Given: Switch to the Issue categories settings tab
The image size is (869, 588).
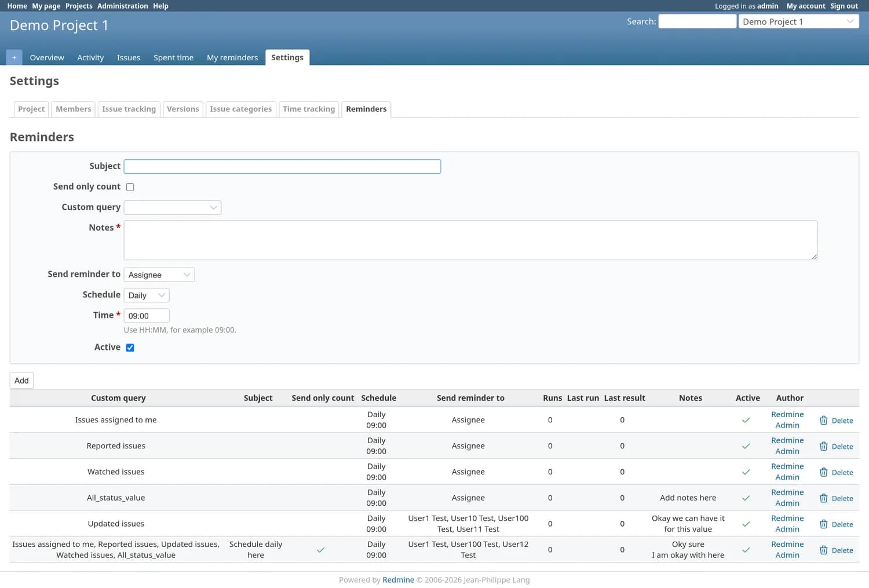Looking at the screenshot, I should pos(240,109).
